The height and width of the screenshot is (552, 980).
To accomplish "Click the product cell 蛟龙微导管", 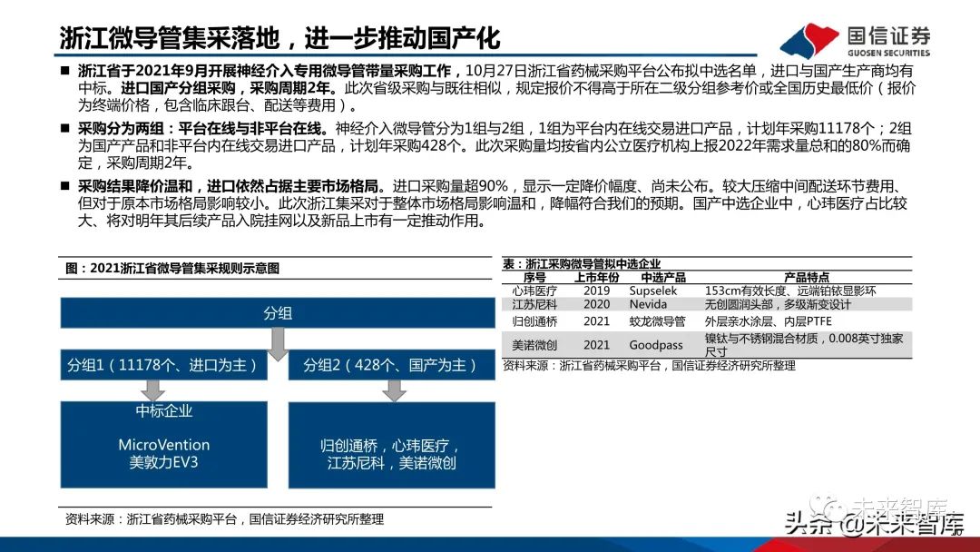I will (x=658, y=321).
